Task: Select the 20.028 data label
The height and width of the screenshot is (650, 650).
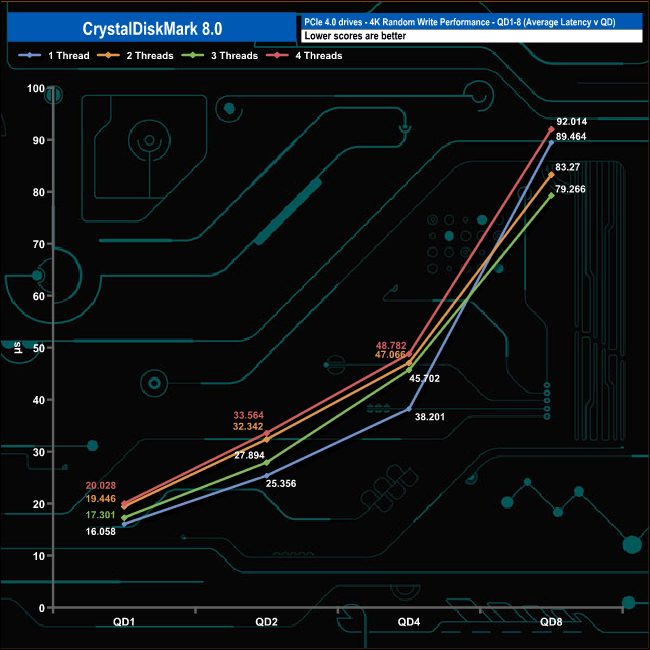Action: 101,485
